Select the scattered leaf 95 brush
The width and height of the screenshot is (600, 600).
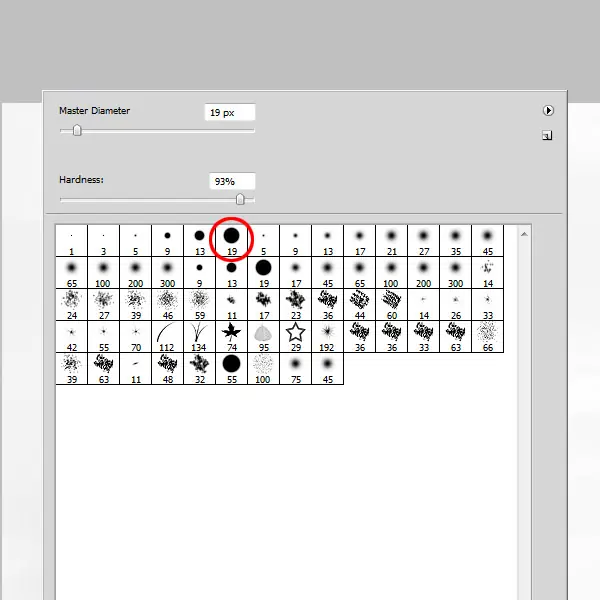tap(264, 337)
